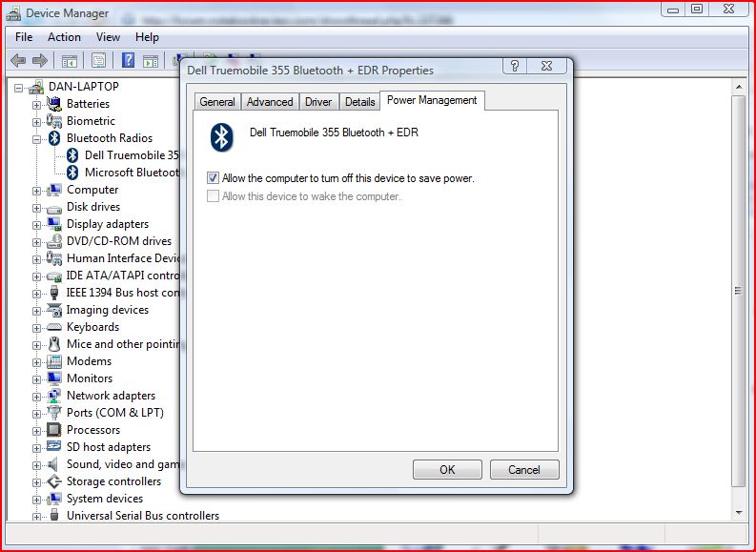Switch to the Details tab
The width and height of the screenshot is (756, 552).
[x=360, y=102]
